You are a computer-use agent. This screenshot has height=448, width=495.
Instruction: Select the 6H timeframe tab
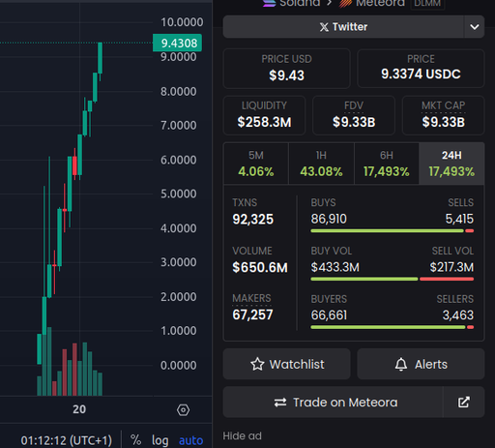point(387,164)
